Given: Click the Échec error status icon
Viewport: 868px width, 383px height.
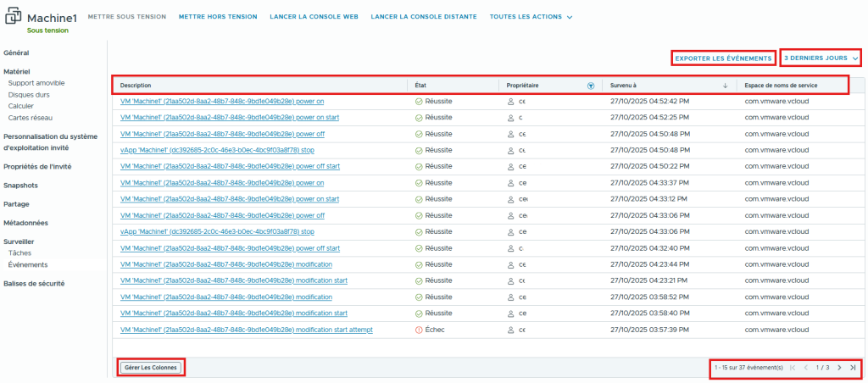Looking at the screenshot, I should pyautogui.click(x=419, y=330).
